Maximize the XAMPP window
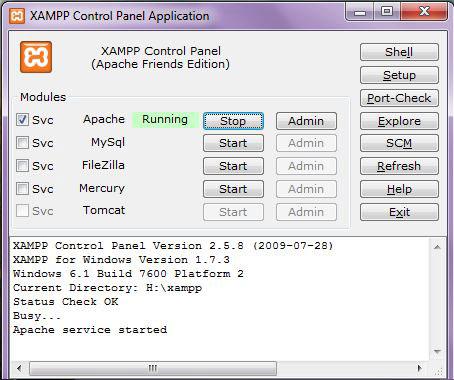 (x=387, y=12)
